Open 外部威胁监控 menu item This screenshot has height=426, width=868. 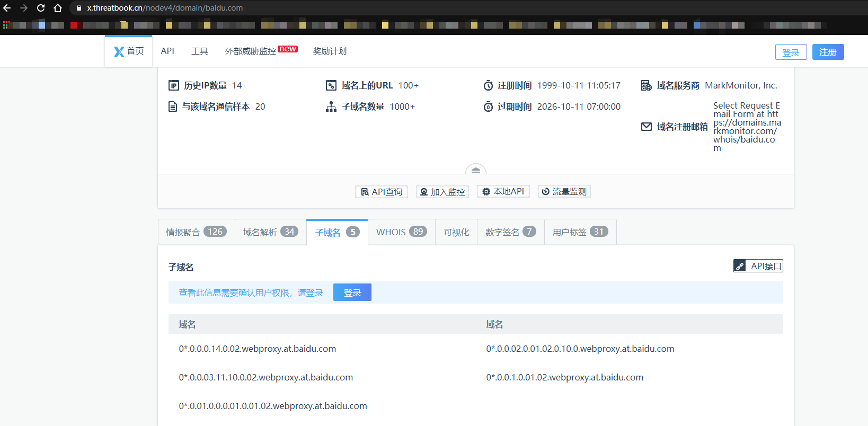(251, 51)
